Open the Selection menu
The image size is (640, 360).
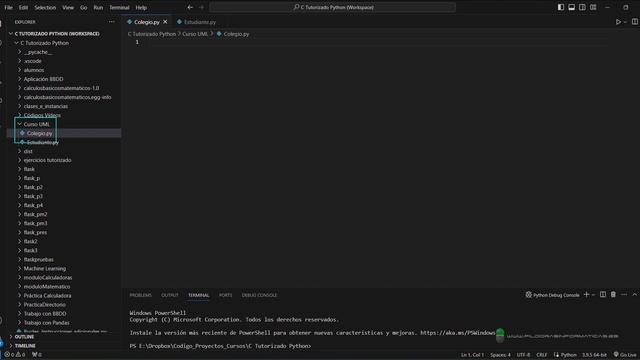[x=45, y=7]
